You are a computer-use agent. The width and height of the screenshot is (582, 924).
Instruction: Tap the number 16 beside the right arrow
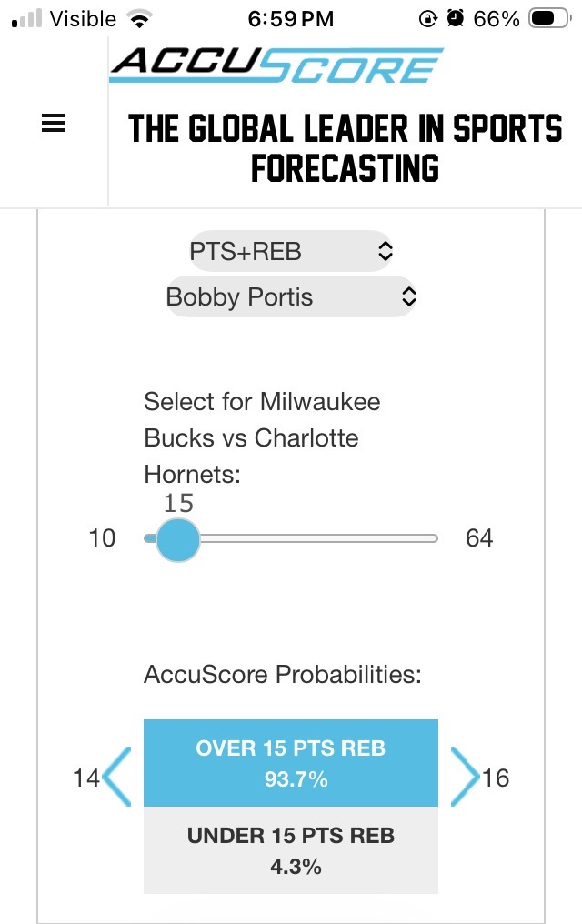click(497, 778)
